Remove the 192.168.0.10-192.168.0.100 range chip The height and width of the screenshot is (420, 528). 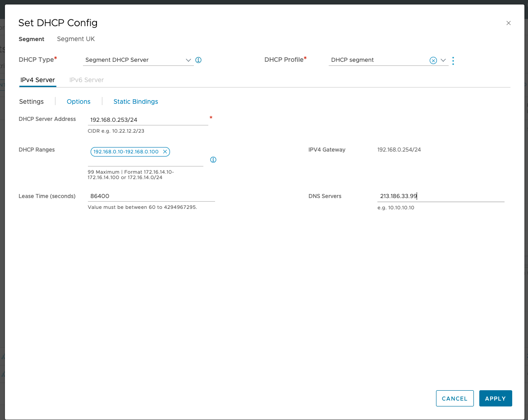click(x=165, y=152)
